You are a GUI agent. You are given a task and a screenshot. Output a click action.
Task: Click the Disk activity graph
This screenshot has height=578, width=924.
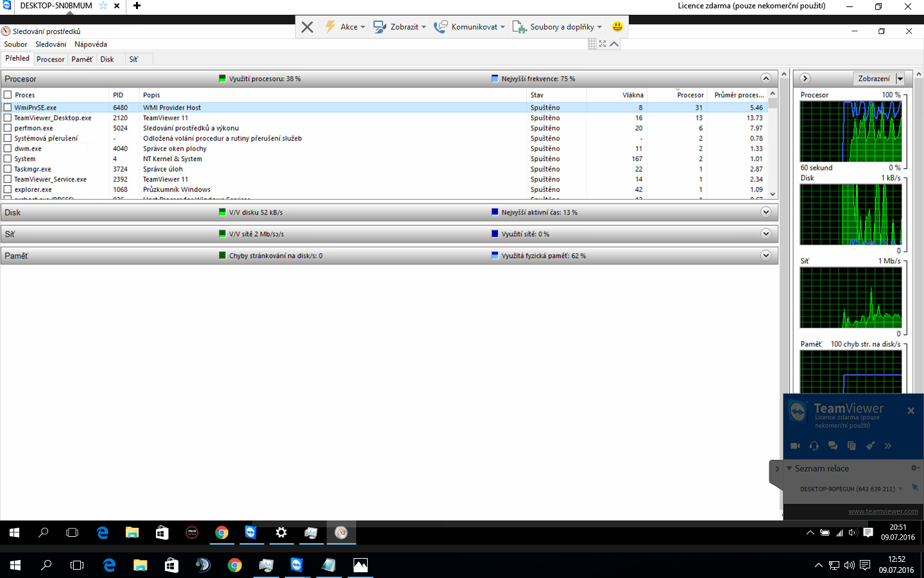pos(851,215)
